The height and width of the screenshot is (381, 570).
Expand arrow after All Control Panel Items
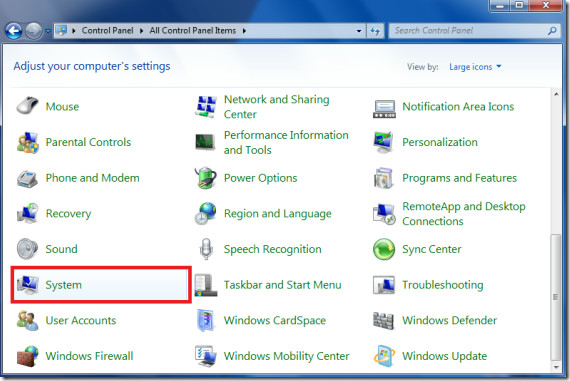[x=244, y=31]
